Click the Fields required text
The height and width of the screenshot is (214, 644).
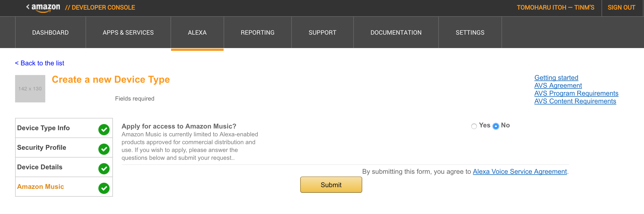(135, 99)
